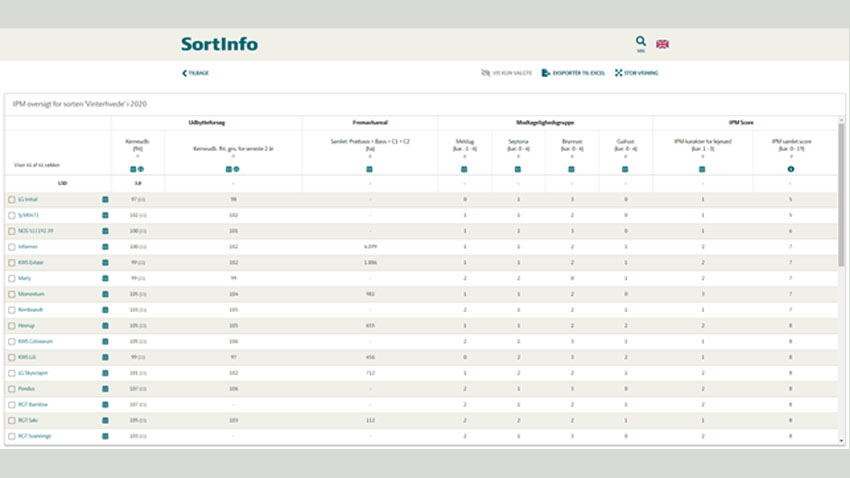Click the icon under Samlet Præbasis + Basis column
This screenshot has height=478, width=850.
(369, 169)
